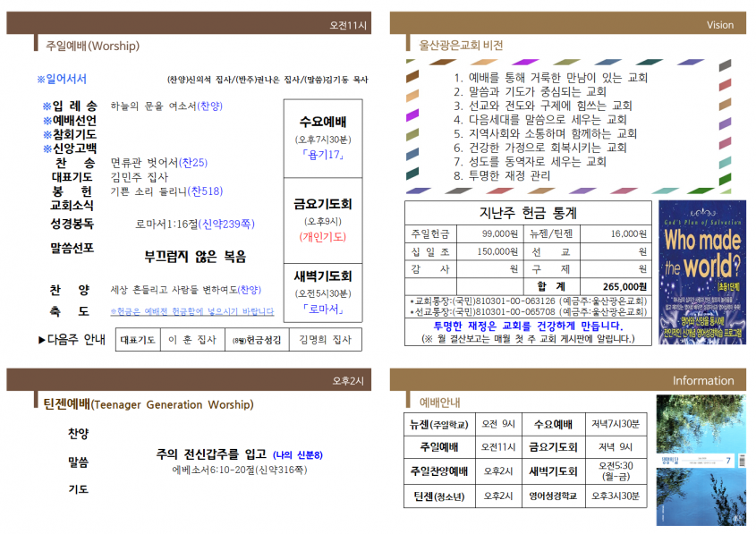
Task: Click the 이 훈 집사 next-week prayer cell
Action: click(192, 340)
